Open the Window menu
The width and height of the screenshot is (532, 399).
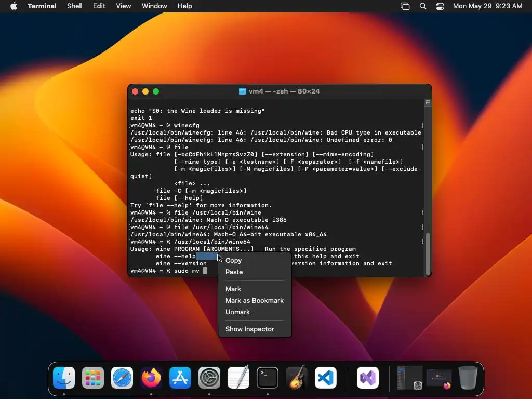pos(154,6)
